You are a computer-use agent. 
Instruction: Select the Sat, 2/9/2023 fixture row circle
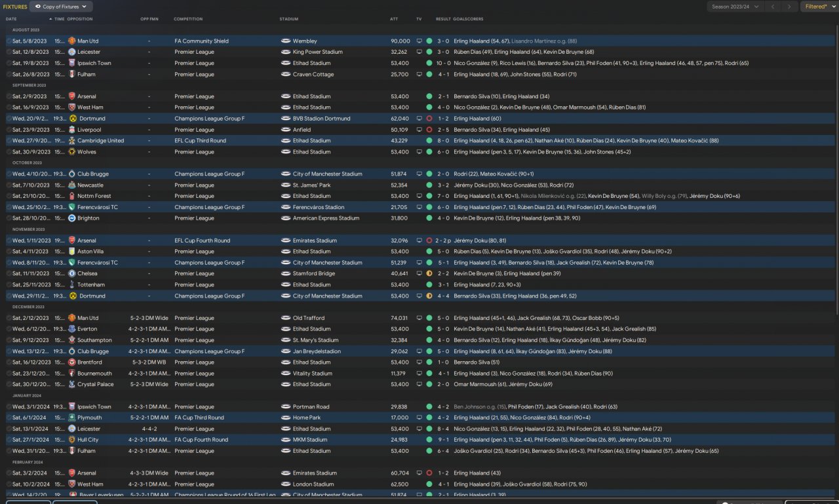[9, 96]
